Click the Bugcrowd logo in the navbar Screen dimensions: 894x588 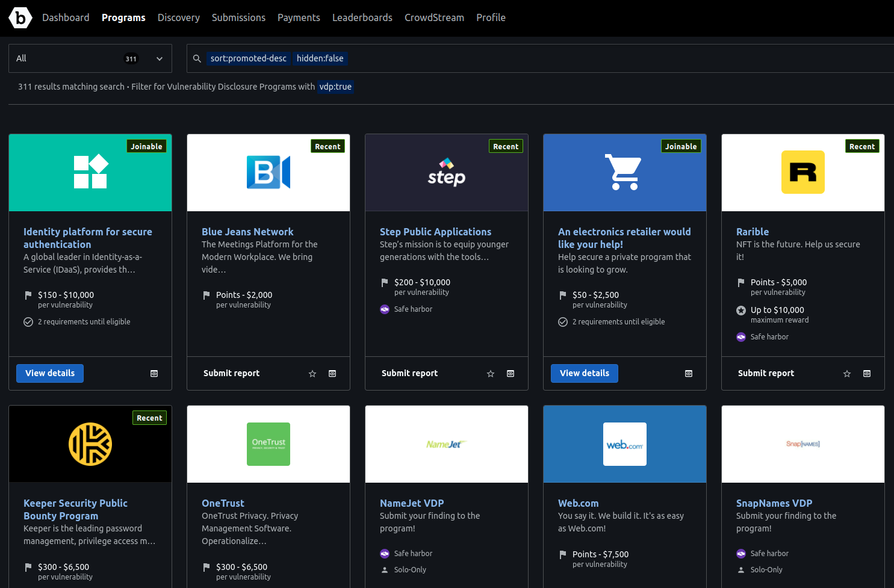(20, 17)
